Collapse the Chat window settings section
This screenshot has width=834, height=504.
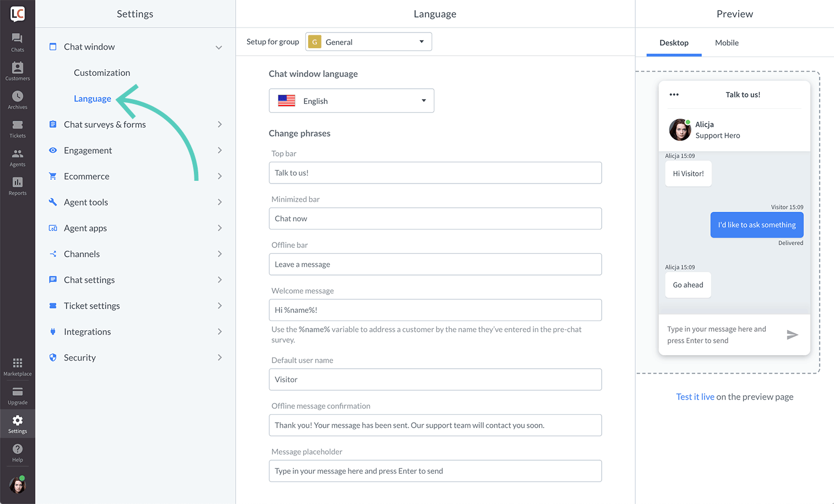219,47
